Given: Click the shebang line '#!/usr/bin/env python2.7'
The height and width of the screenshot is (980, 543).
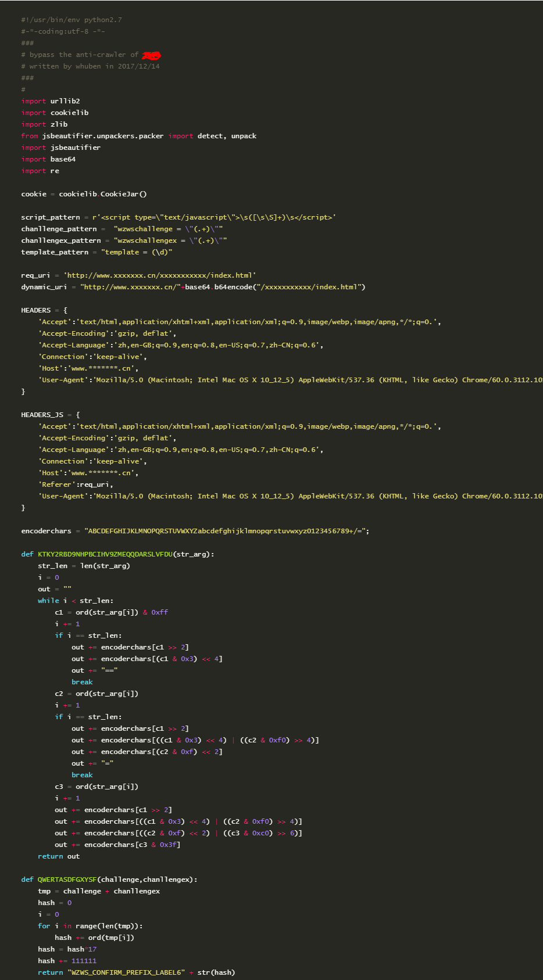Looking at the screenshot, I should point(72,20).
